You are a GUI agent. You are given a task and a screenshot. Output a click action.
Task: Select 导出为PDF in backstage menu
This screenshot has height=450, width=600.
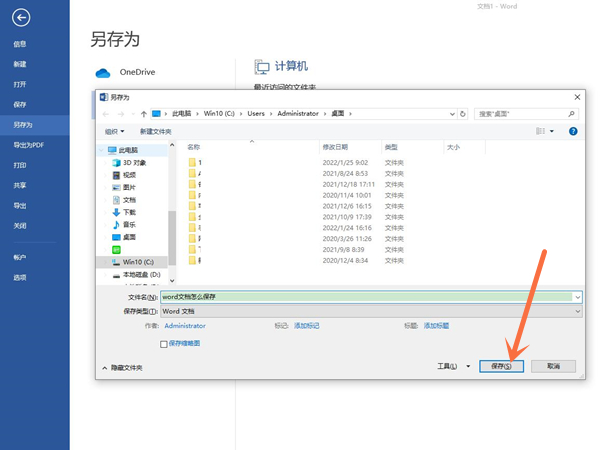point(29,145)
